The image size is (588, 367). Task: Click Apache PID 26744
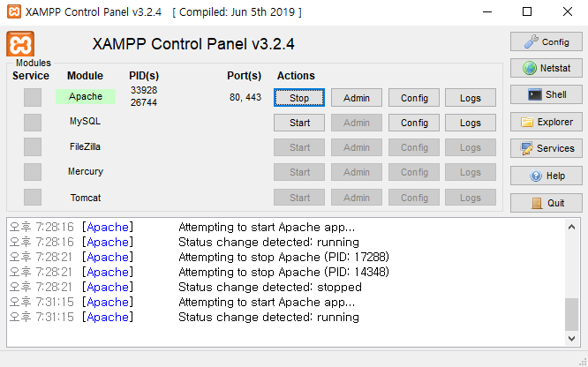[x=144, y=102]
